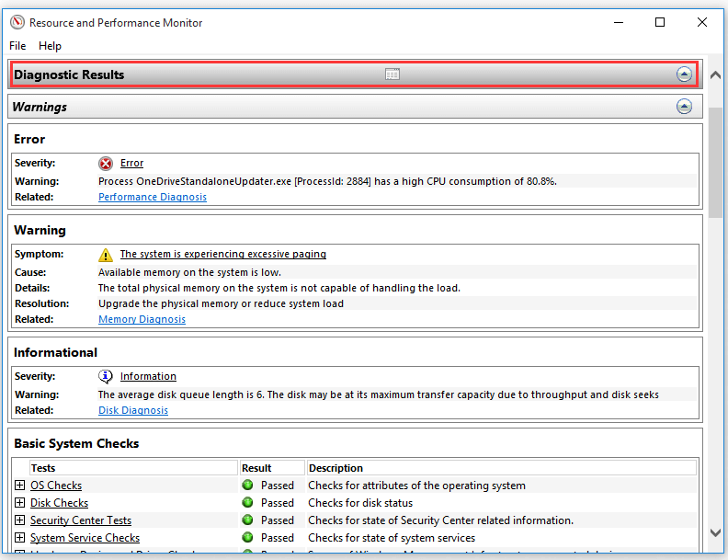Click the red Error severity icon
Image resolution: width=728 pixels, height=560 pixels.
click(106, 164)
